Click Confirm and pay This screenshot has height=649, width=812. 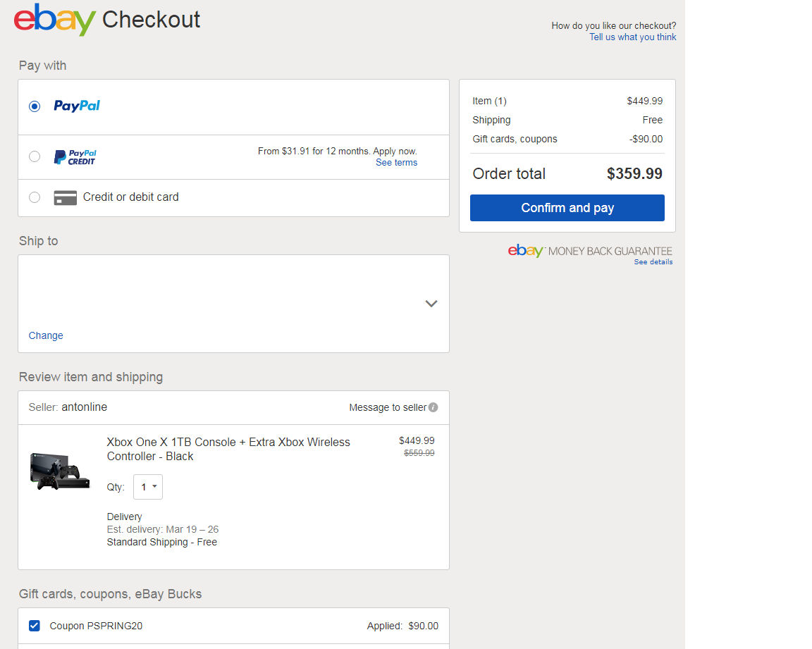pyautogui.click(x=567, y=207)
